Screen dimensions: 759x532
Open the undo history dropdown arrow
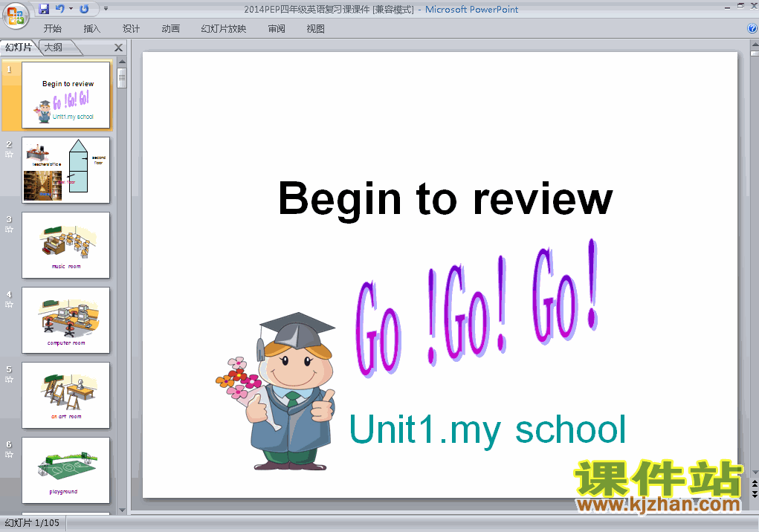point(71,9)
